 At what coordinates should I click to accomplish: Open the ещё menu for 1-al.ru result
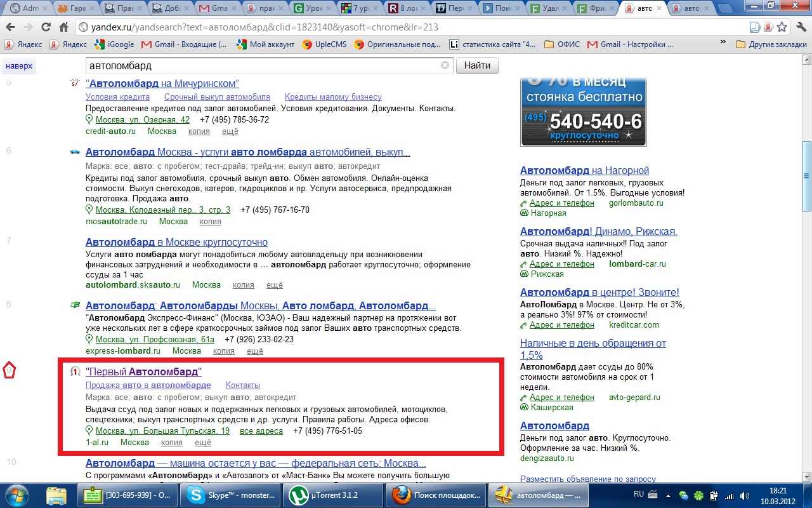[x=203, y=443]
